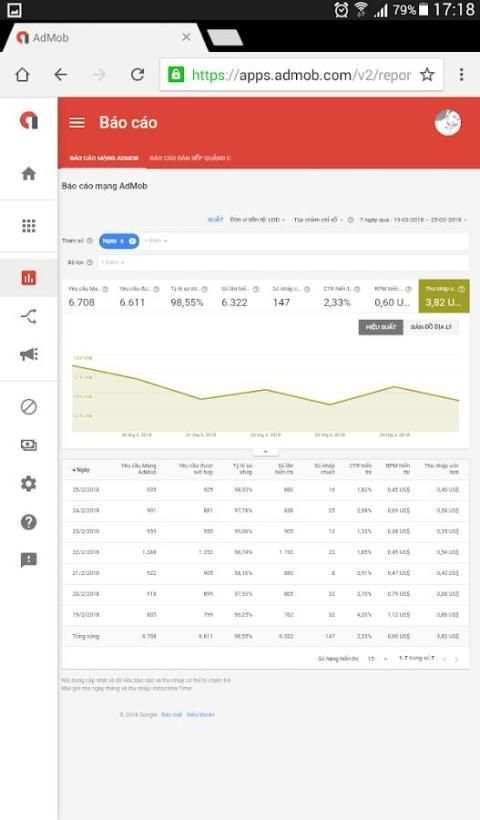Switch chart to Bản đồ địa lí view
The height and width of the screenshot is (820, 480).
(x=431, y=327)
